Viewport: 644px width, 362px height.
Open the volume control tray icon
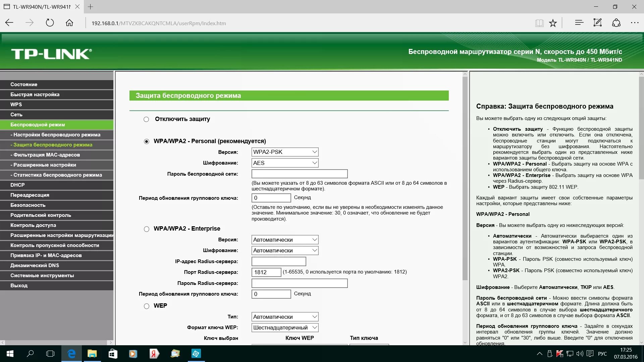(x=580, y=354)
